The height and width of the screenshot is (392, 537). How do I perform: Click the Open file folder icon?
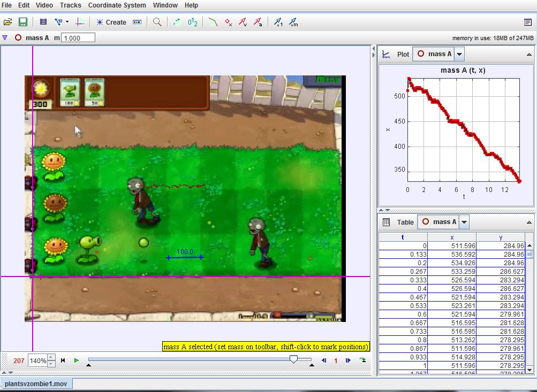[8, 22]
